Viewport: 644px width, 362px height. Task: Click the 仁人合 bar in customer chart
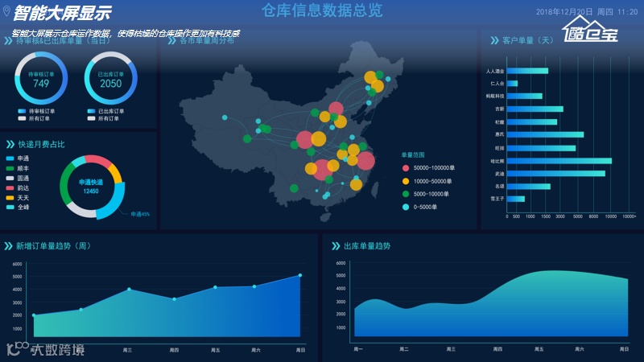[x=512, y=84]
